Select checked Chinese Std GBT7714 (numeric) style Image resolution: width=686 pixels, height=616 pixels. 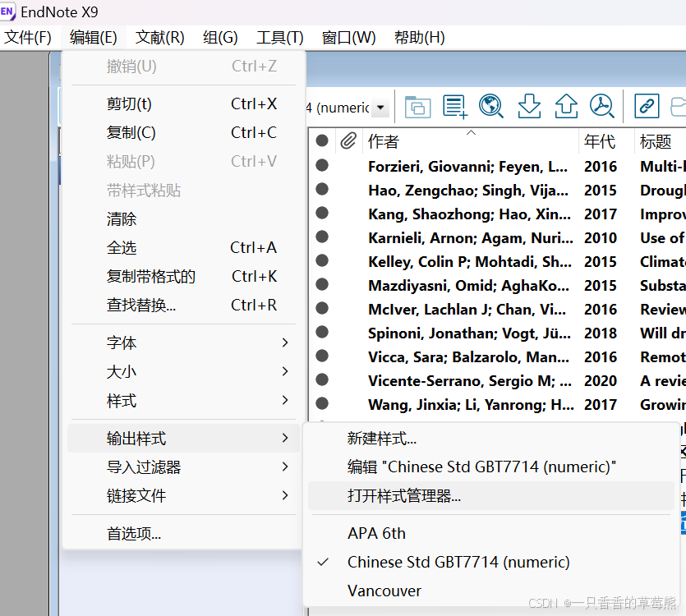[x=490, y=562]
